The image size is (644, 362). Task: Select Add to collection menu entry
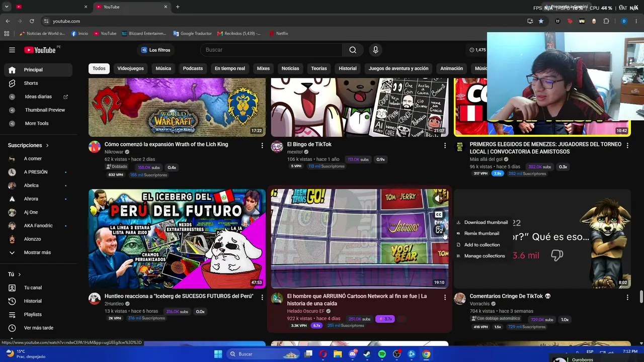pos(478,245)
